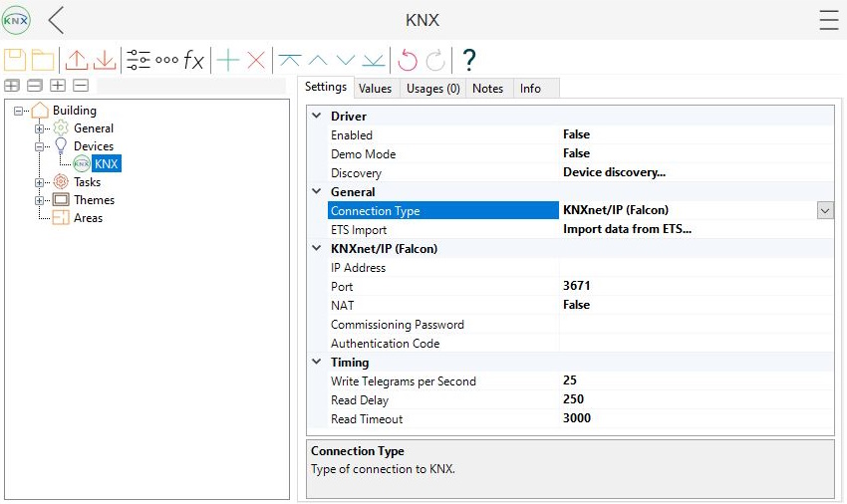
Task: Add a new item with plus icon
Action: [228, 60]
